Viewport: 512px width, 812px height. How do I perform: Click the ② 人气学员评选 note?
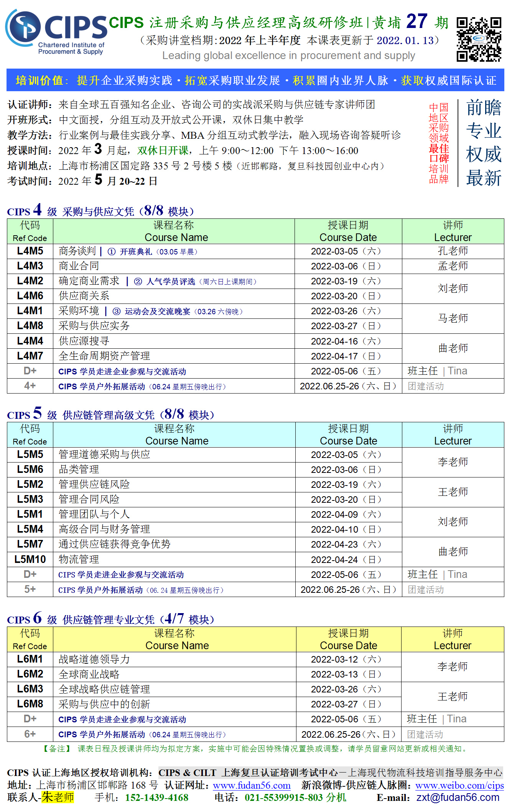195,282
